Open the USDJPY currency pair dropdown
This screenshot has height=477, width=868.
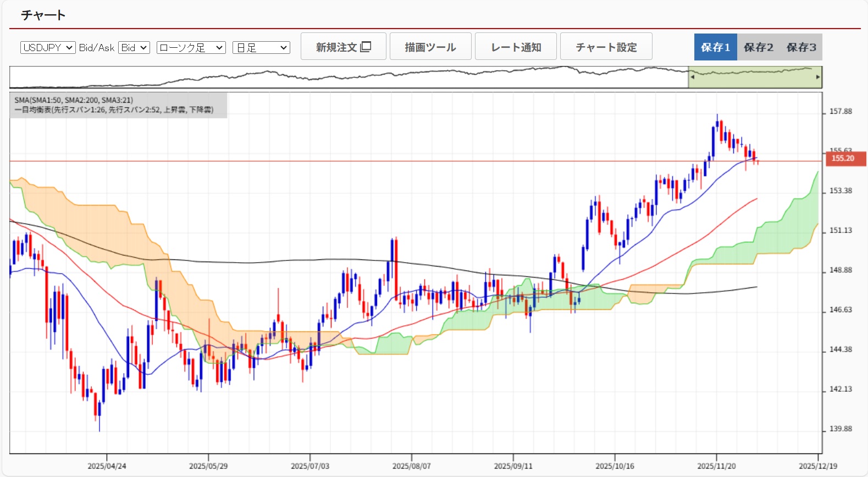[48, 48]
